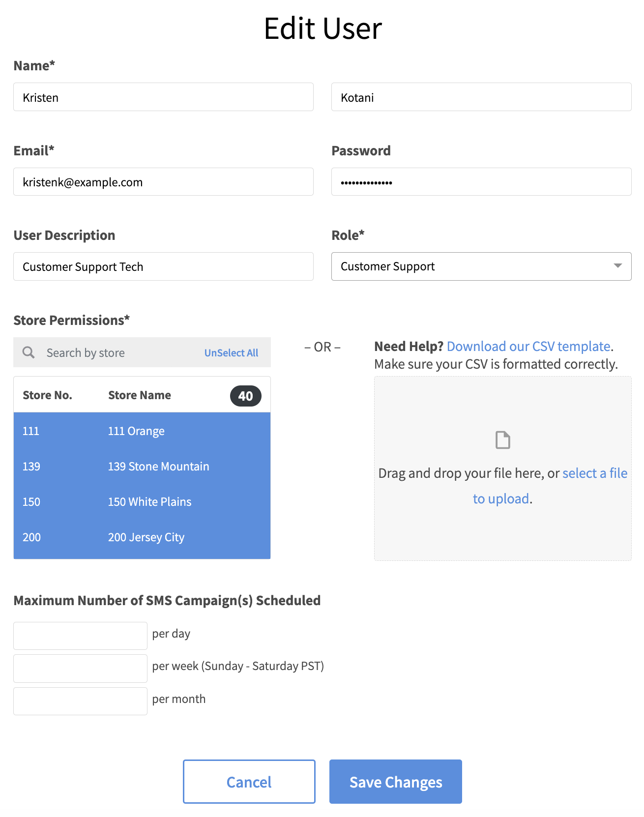Edit the email address field

[163, 182]
